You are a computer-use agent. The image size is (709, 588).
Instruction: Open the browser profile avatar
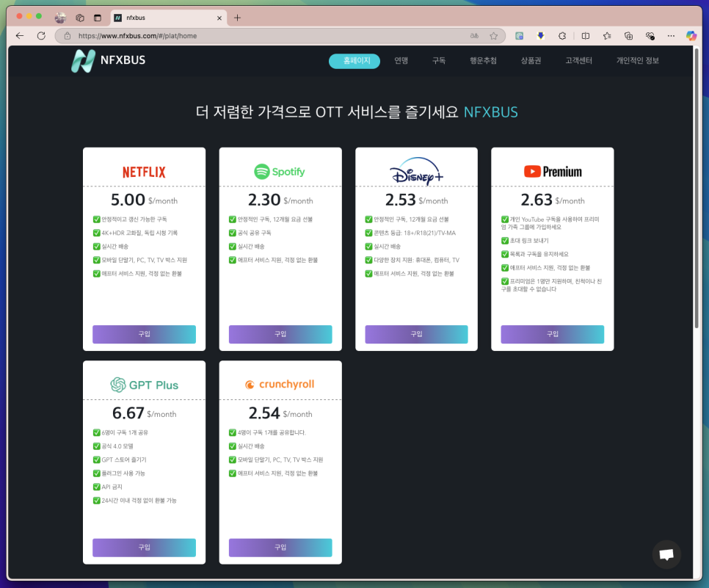pyautogui.click(x=60, y=18)
